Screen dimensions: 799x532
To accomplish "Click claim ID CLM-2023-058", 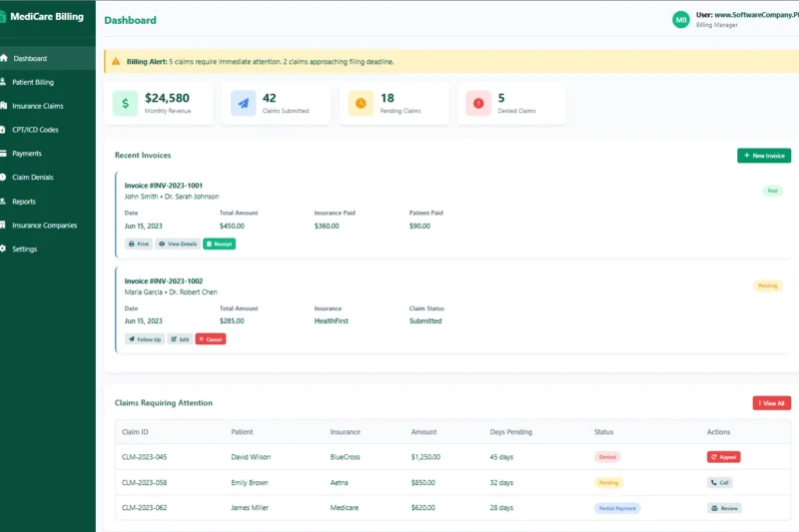I will [144, 483].
